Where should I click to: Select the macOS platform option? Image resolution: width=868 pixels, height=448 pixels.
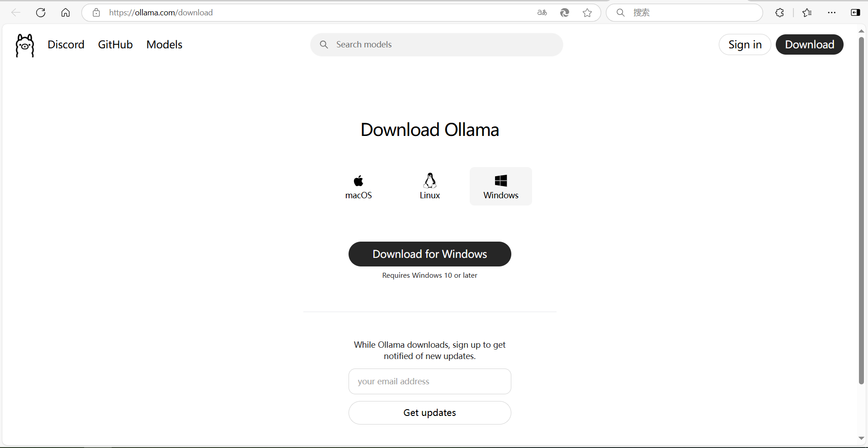[x=359, y=187]
